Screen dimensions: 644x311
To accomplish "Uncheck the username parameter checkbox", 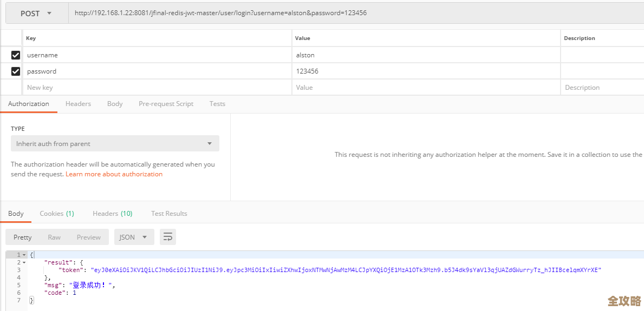I will (x=16, y=55).
